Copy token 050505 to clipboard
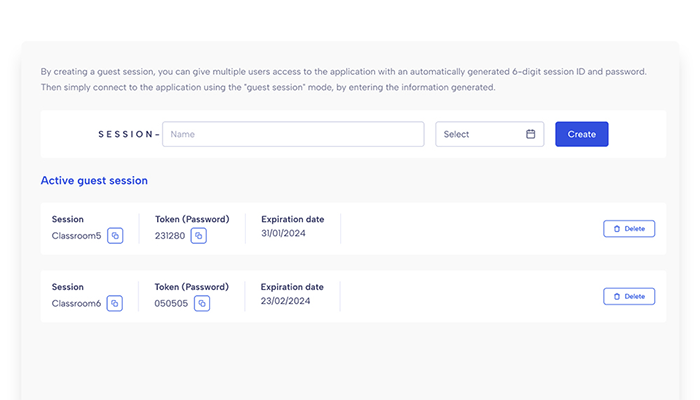The image size is (700, 400). (202, 304)
